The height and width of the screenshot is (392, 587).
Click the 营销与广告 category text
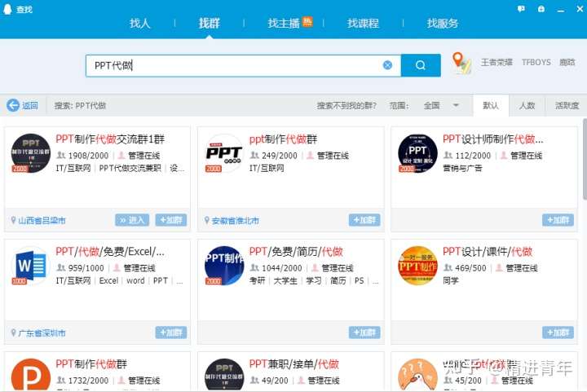(462, 169)
